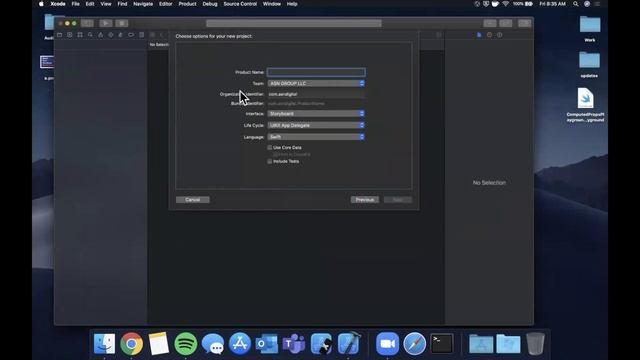
Task: Open the Language dropdown set to Swift
Action: tap(316, 137)
